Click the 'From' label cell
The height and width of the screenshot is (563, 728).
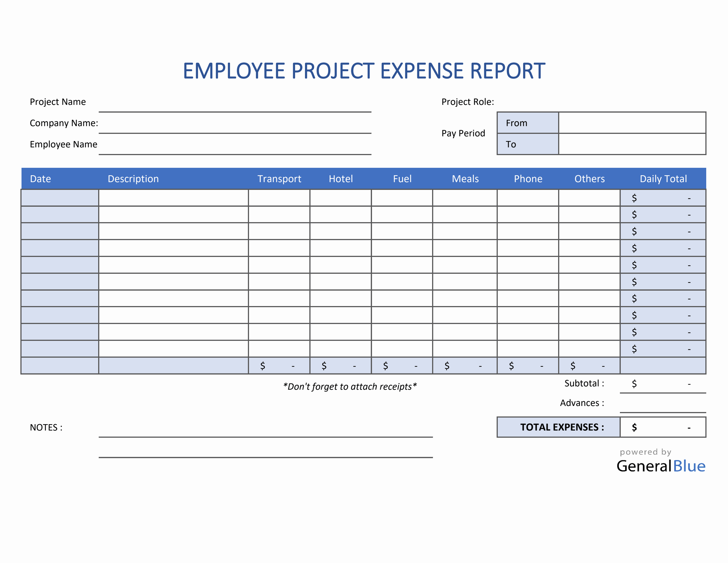click(528, 123)
